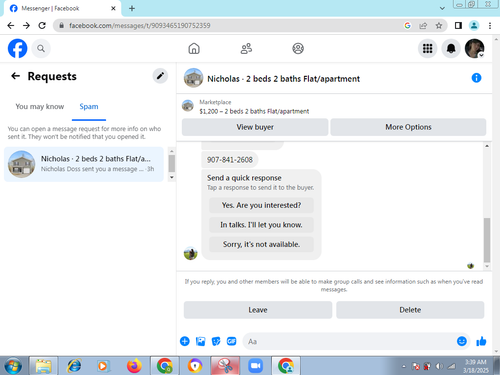Open Firefox from taskbar

pos(134,366)
